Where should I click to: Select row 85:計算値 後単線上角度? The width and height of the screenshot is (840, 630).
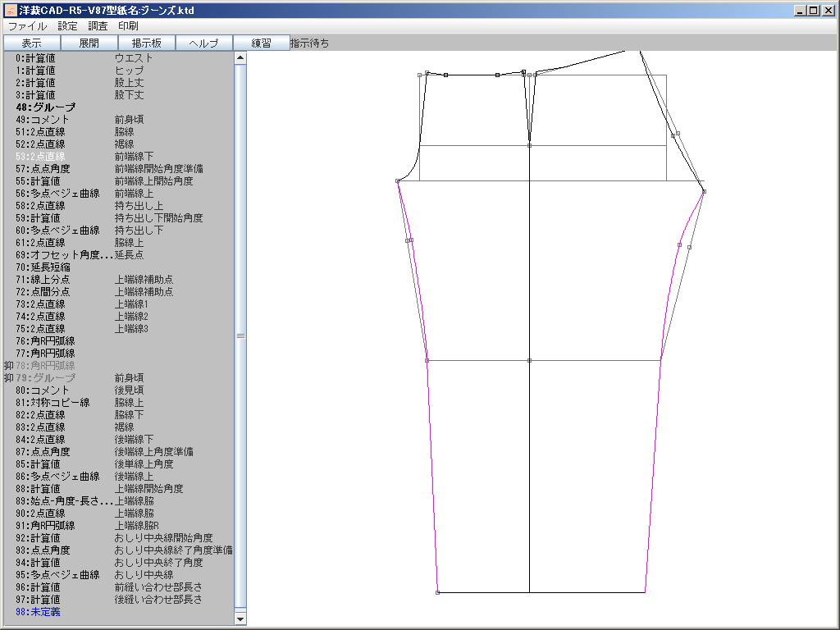119,464
